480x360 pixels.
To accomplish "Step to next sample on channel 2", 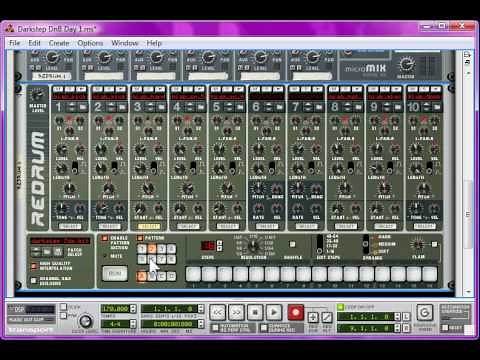I will [111, 107].
